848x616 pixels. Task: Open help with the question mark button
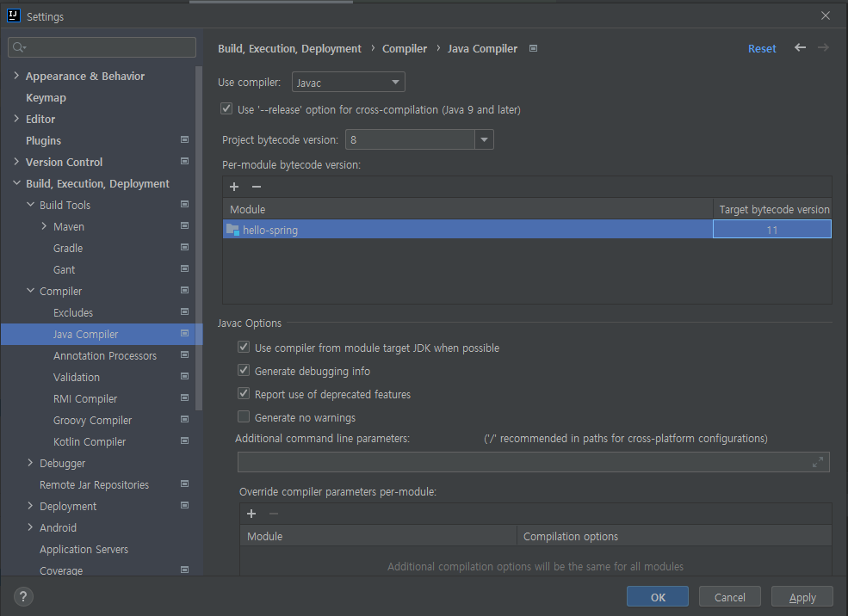(x=23, y=596)
